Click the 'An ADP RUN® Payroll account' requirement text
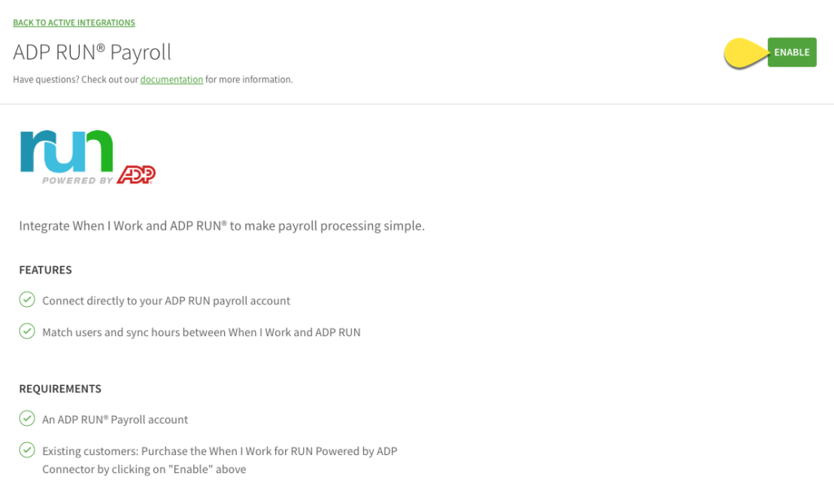Viewport: 834px width, 504px height. coord(114,419)
